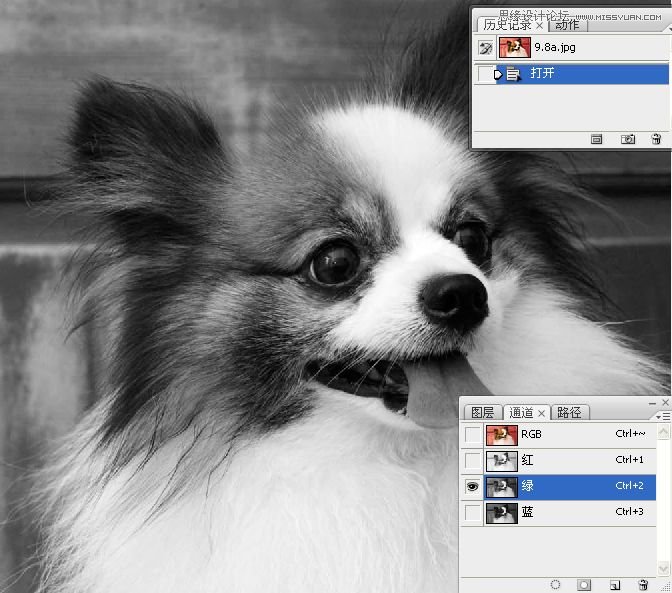Hide the 绿 channel eye icon
This screenshot has height=593, width=672.
pos(472,487)
